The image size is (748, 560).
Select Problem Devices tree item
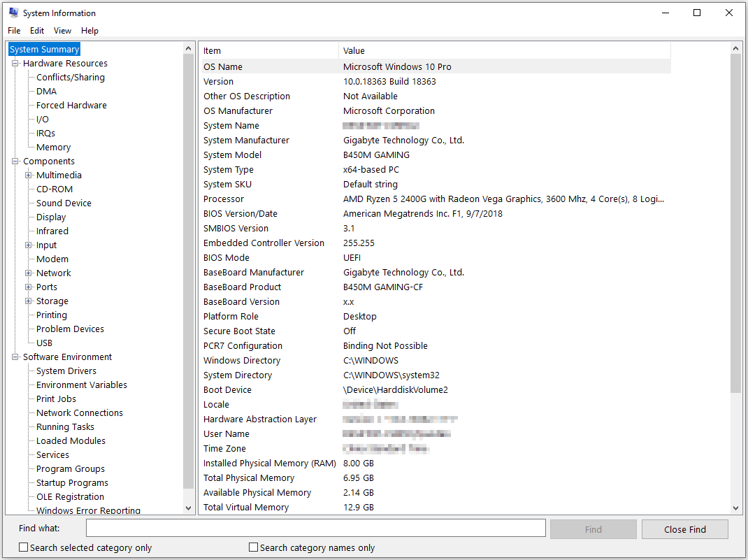[x=70, y=329]
